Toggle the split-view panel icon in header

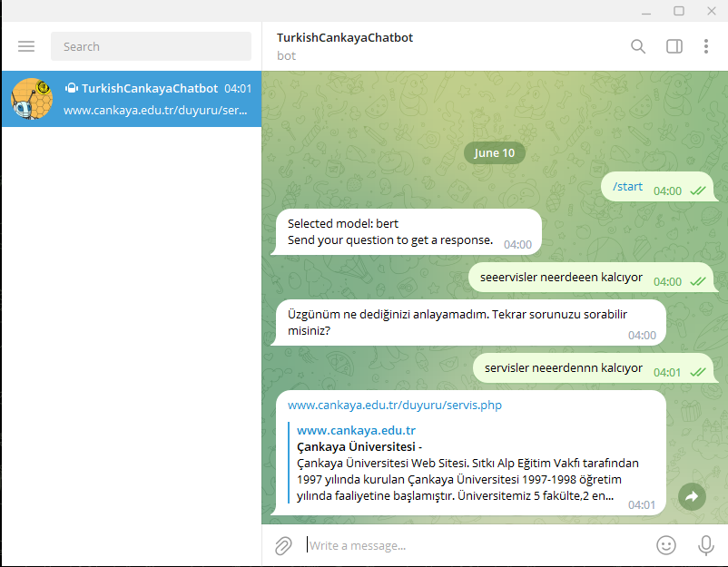tap(673, 45)
